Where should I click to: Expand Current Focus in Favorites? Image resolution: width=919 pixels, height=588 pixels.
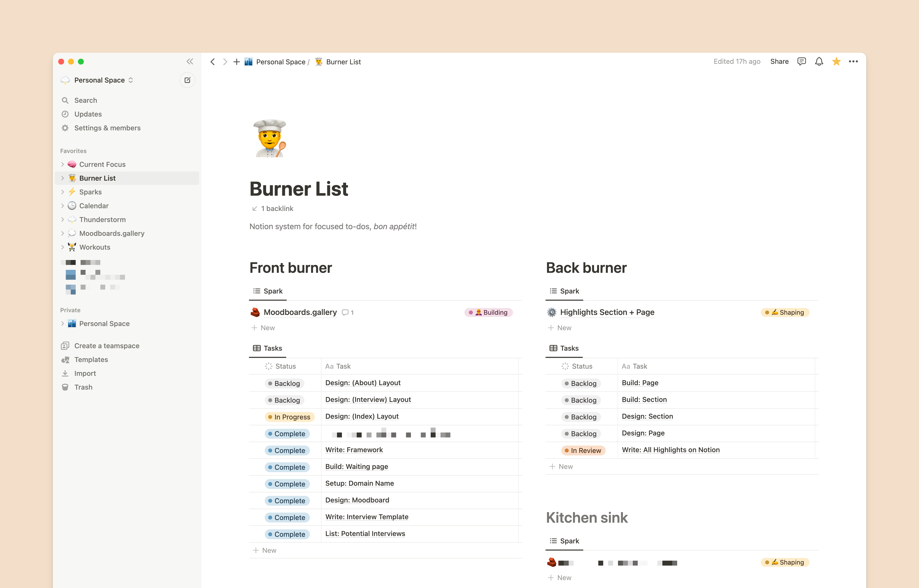(x=63, y=164)
